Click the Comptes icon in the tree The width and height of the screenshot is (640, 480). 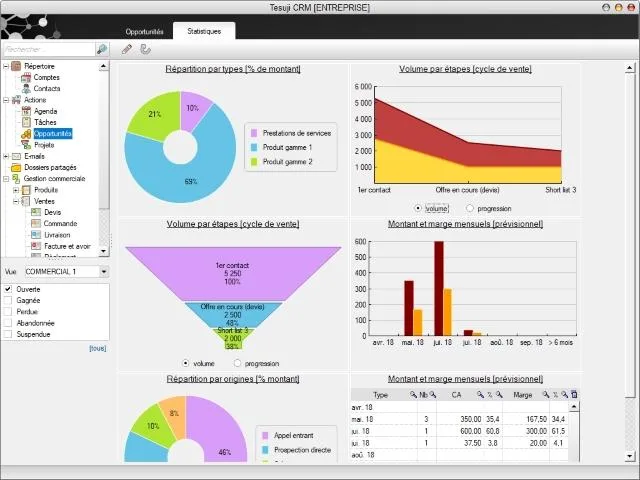tap(26, 77)
